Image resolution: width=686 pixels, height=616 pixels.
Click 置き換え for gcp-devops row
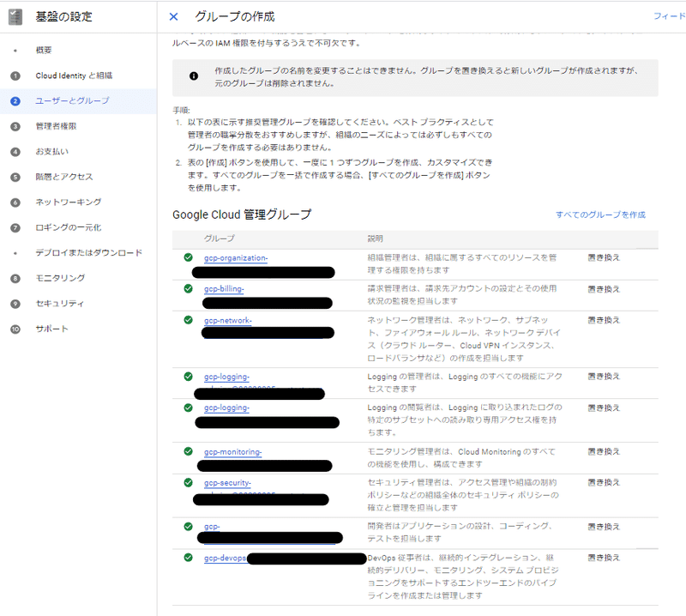[x=604, y=558]
